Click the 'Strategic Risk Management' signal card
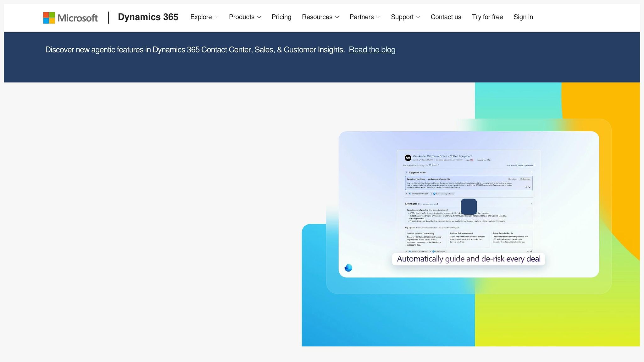This screenshot has height=362, width=644. [x=469, y=239]
